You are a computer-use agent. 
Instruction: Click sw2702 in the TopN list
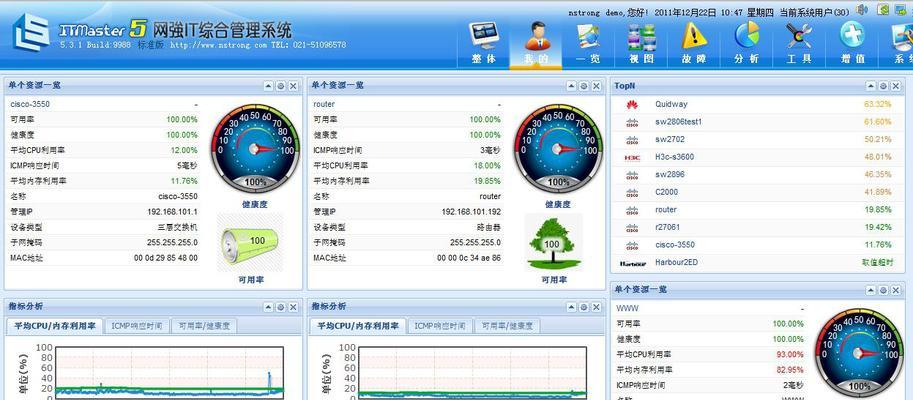[x=670, y=139]
